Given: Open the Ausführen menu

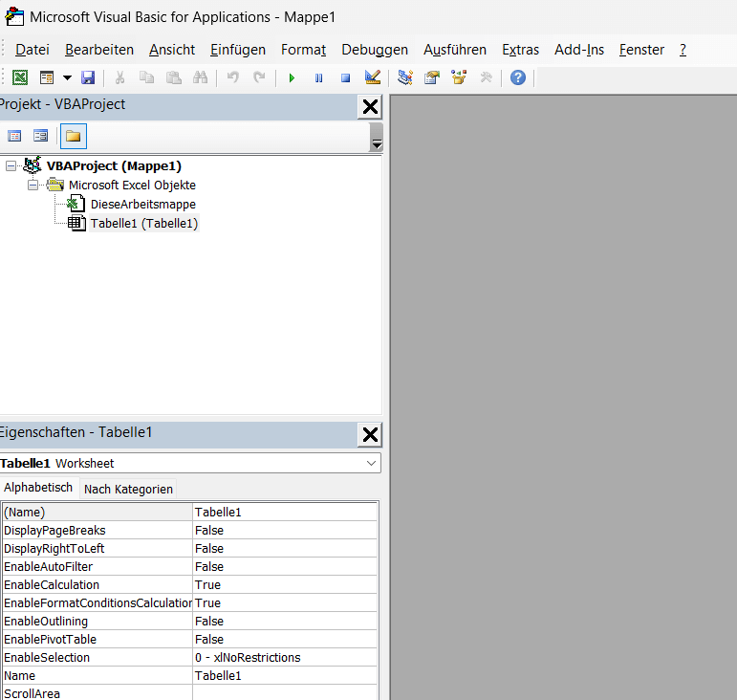Looking at the screenshot, I should coord(454,50).
